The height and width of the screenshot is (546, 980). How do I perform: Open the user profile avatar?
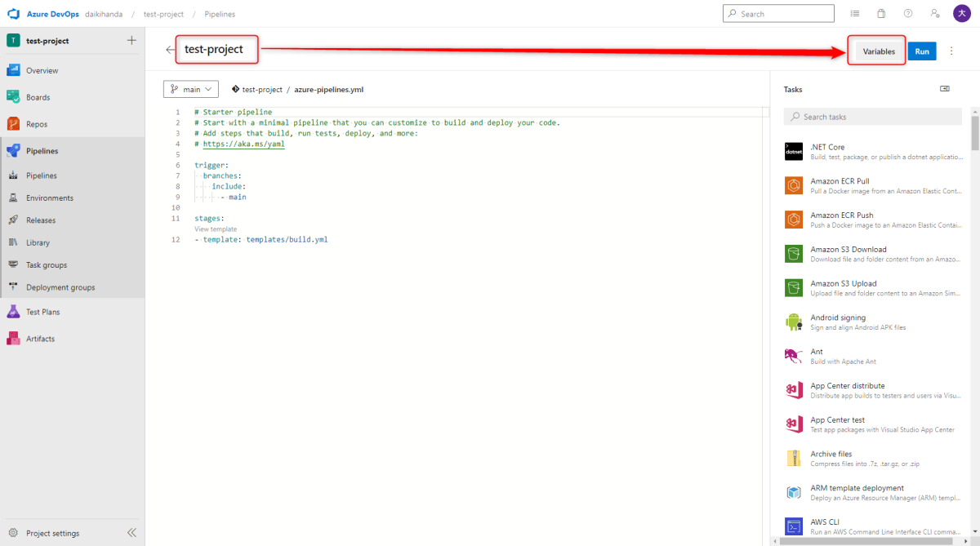[961, 14]
